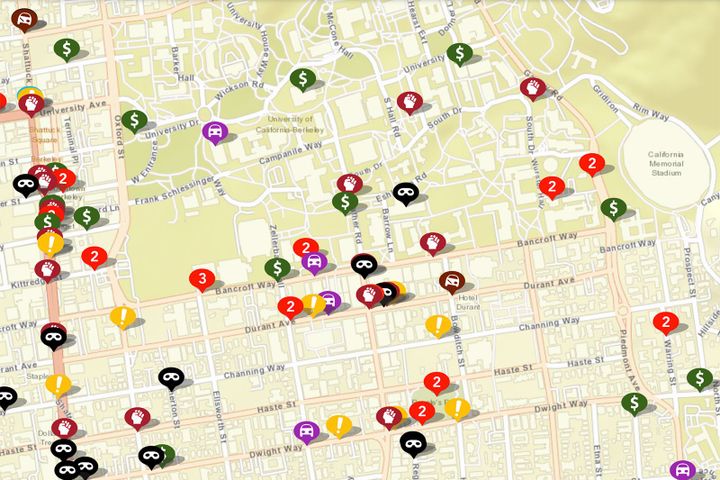Image resolution: width=720 pixels, height=480 pixels.
Task: Select the Rim Way label
Action: (x=651, y=112)
